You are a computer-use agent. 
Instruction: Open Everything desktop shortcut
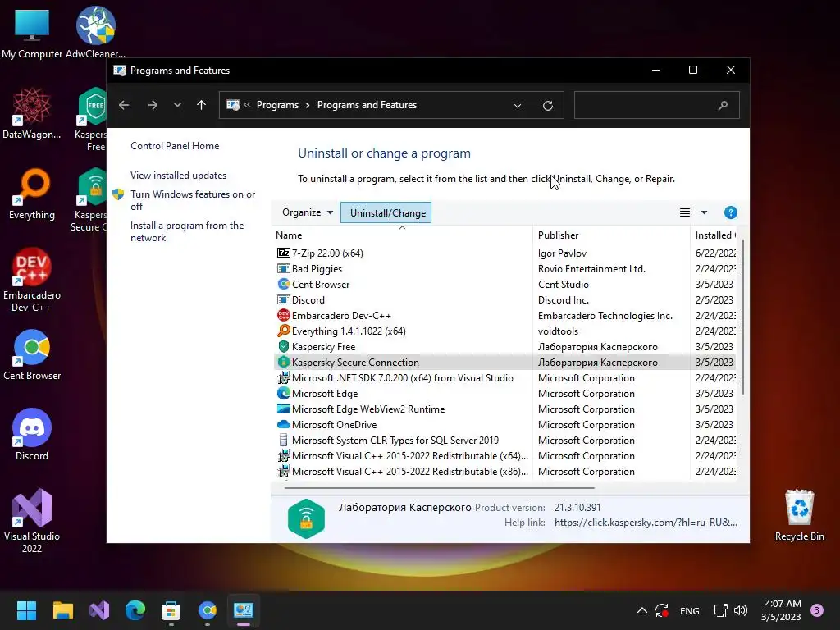[32, 194]
